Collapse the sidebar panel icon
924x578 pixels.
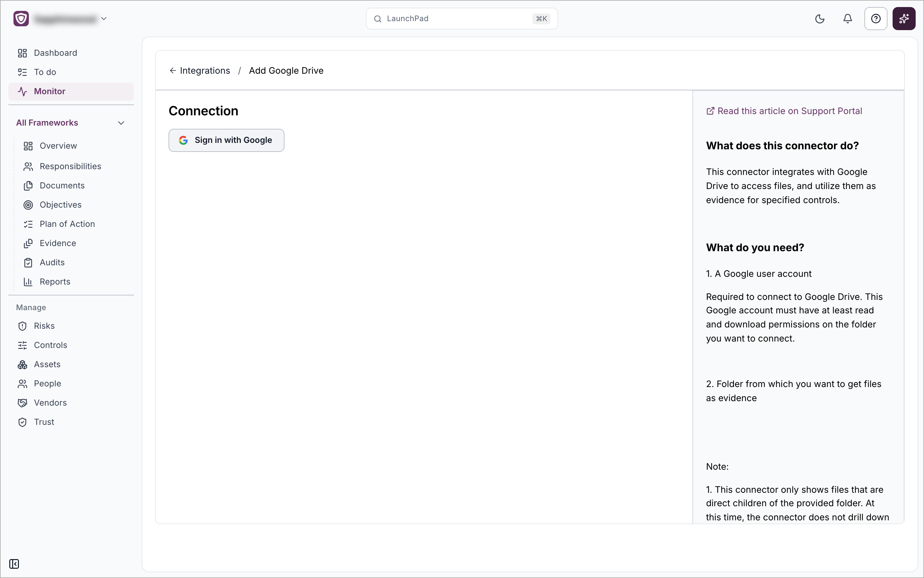tap(14, 564)
